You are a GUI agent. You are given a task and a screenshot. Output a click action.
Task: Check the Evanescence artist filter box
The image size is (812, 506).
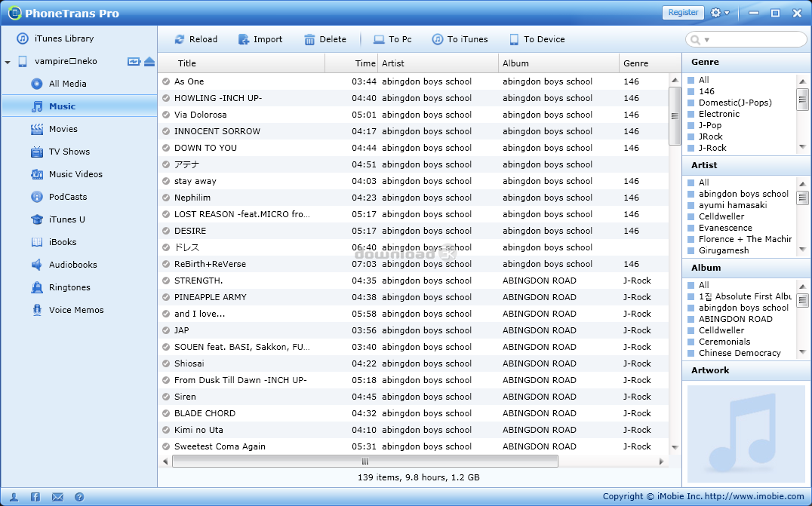pyautogui.click(x=691, y=228)
